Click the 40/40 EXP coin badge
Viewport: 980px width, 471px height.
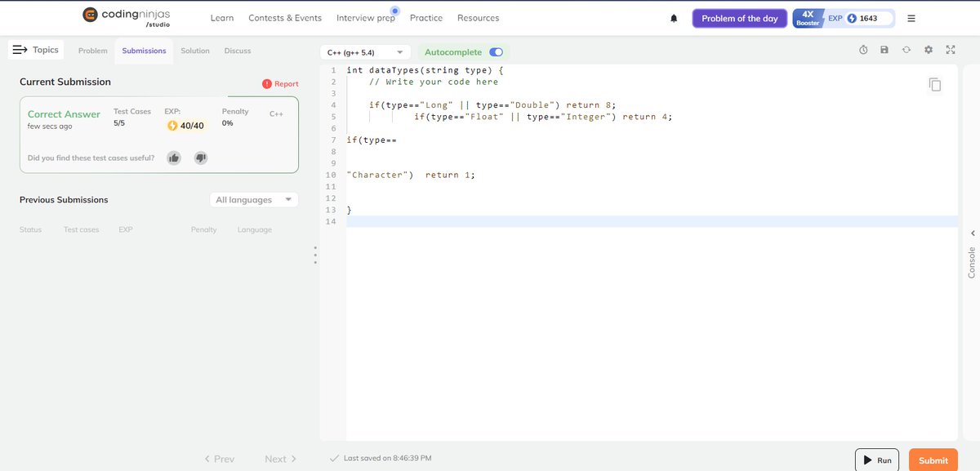(185, 126)
